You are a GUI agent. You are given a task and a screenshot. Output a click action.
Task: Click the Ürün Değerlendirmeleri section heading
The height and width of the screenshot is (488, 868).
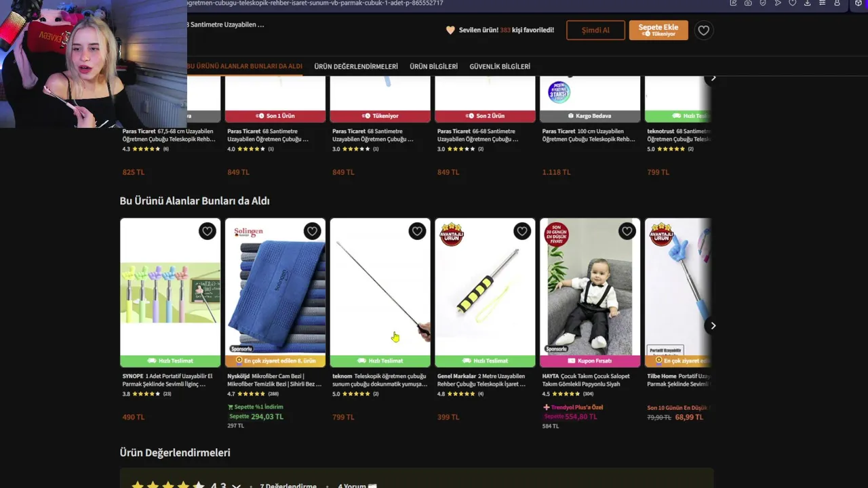click(x=175, y=453)
